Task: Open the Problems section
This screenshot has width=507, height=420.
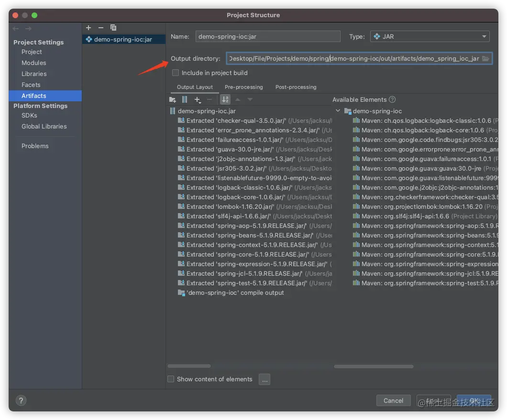Action: (x=35, y=146)
